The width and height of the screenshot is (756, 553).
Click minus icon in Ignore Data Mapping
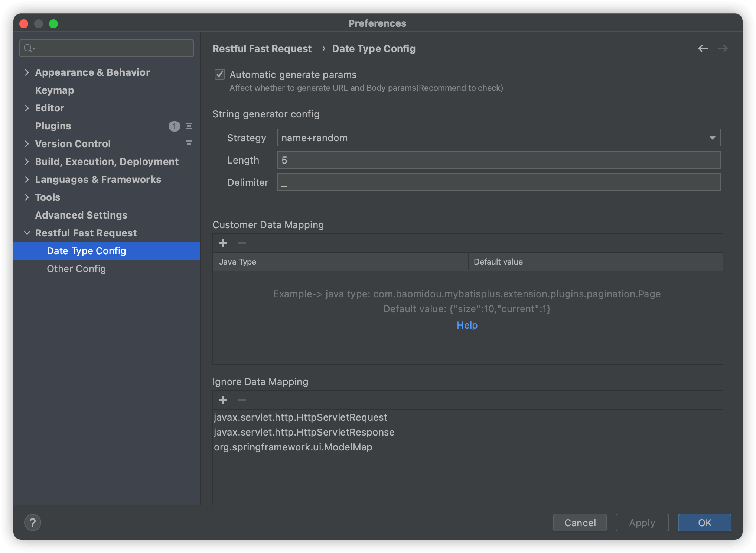pyautogui.click(x=242, y=400)
